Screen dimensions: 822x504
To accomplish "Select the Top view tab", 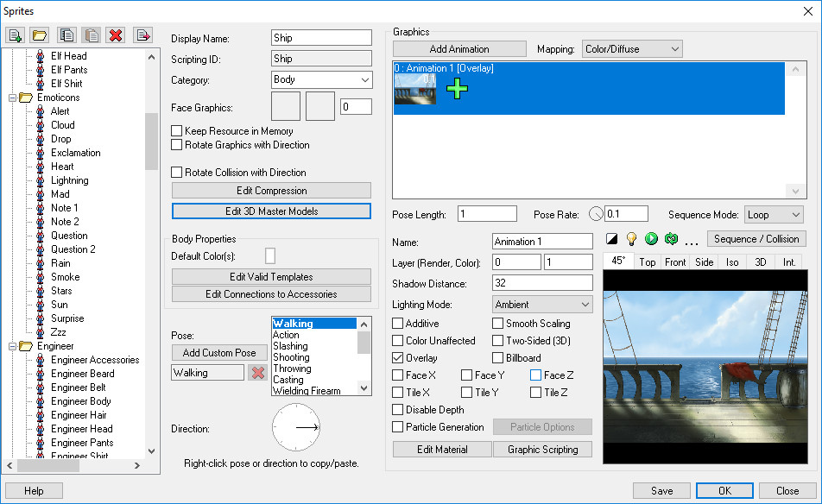I will pos(647,261).
